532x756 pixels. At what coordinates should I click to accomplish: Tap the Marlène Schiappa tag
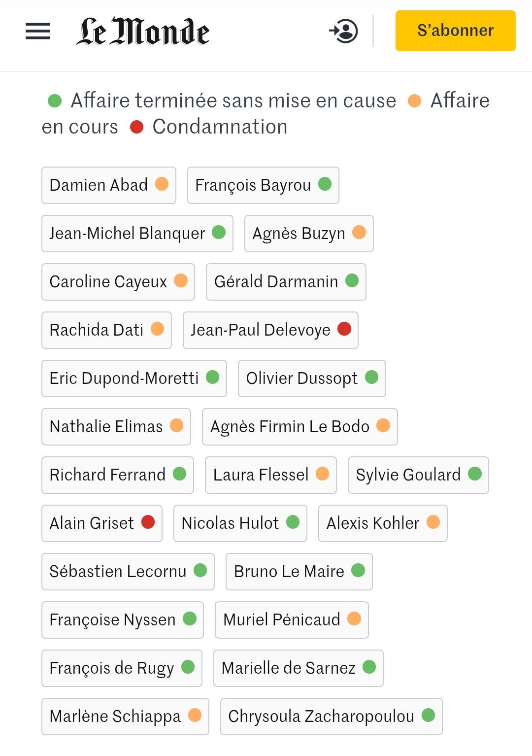point(125,717)
